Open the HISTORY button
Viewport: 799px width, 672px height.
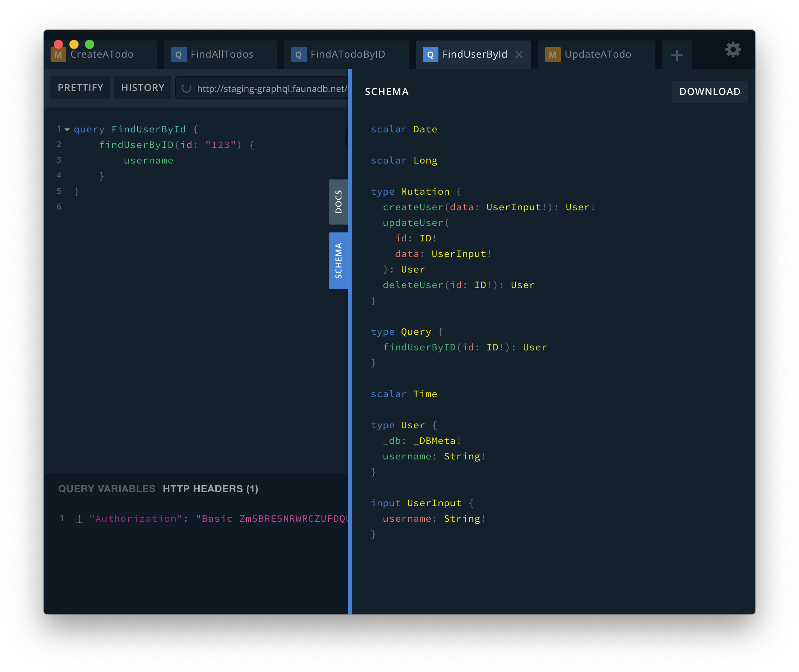[143, 88]
